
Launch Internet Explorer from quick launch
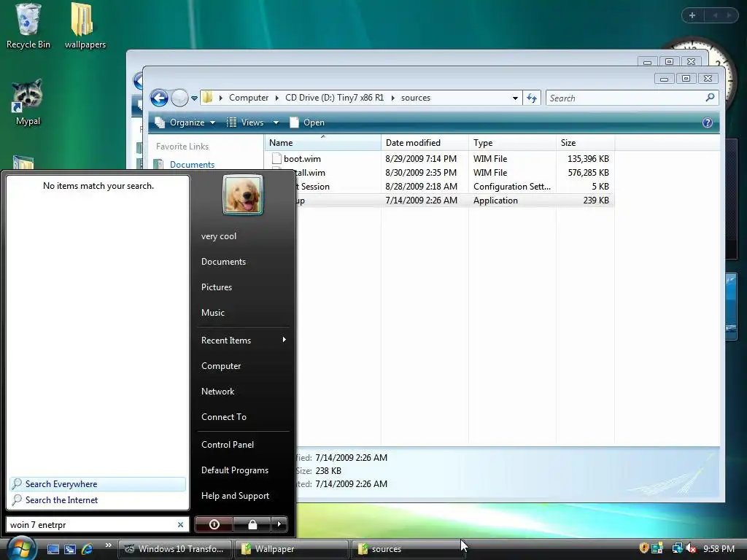click(x=87, y=549)
